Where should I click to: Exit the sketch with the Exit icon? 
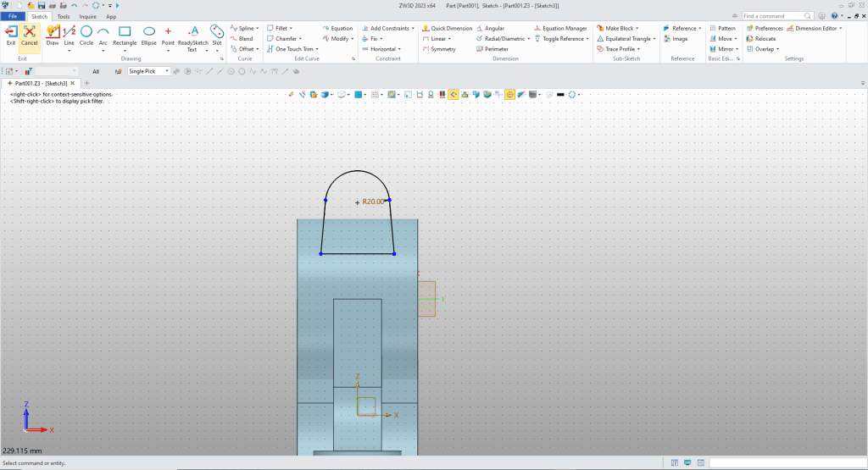pyautogui.click(x=11, y=35)
